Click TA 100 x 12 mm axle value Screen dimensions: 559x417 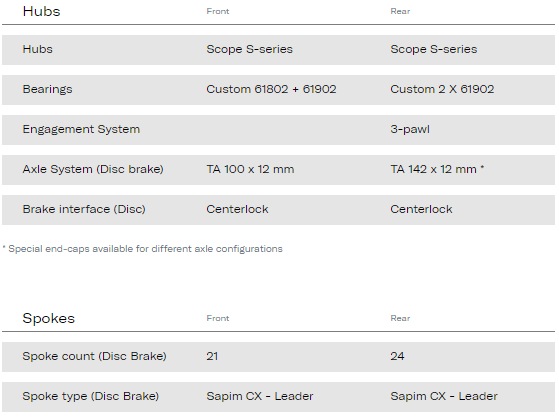250,169
